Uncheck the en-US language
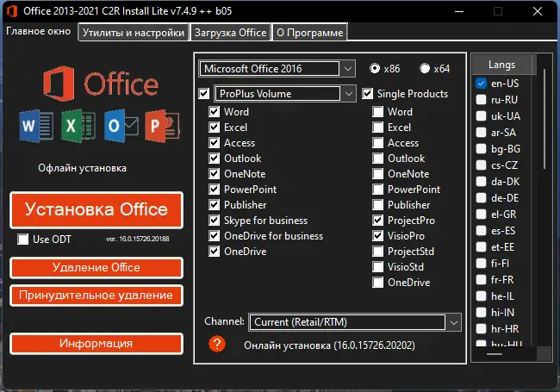Image resolution: width=560 pixels, height=392 pixels. [481, 84]
